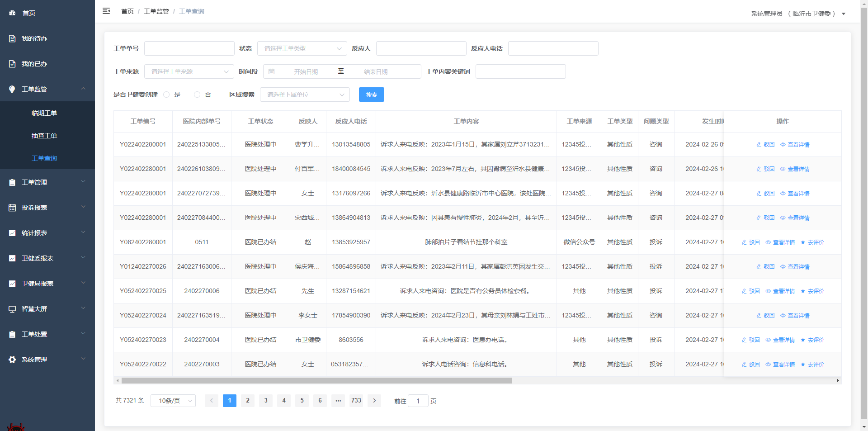The image size is (868, 431).
Task: Click the 工单监管 lightbulb icon
Action: coord(12,89)
